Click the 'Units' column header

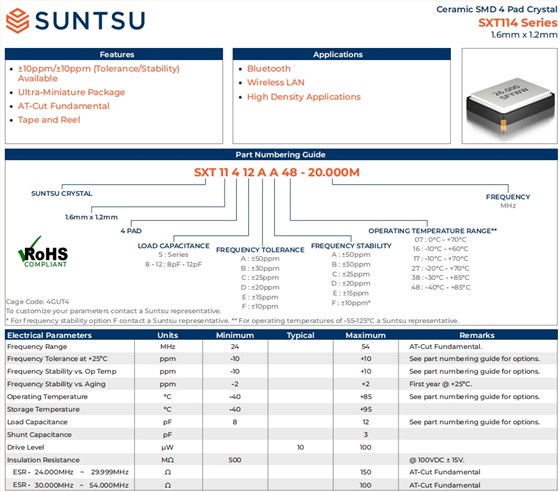point(168,335)
